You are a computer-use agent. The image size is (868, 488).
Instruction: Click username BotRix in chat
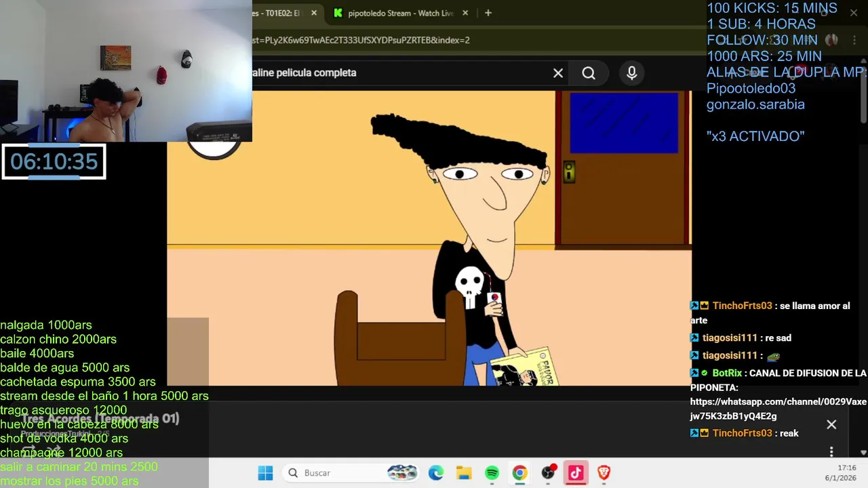click(727, 373)
